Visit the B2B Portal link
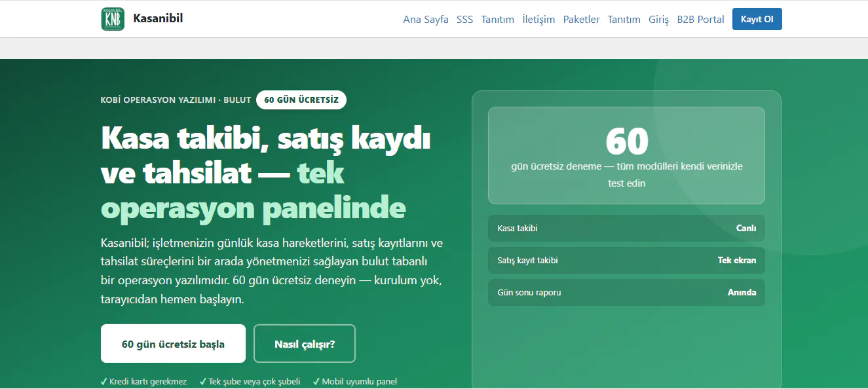 coord(700,20)
